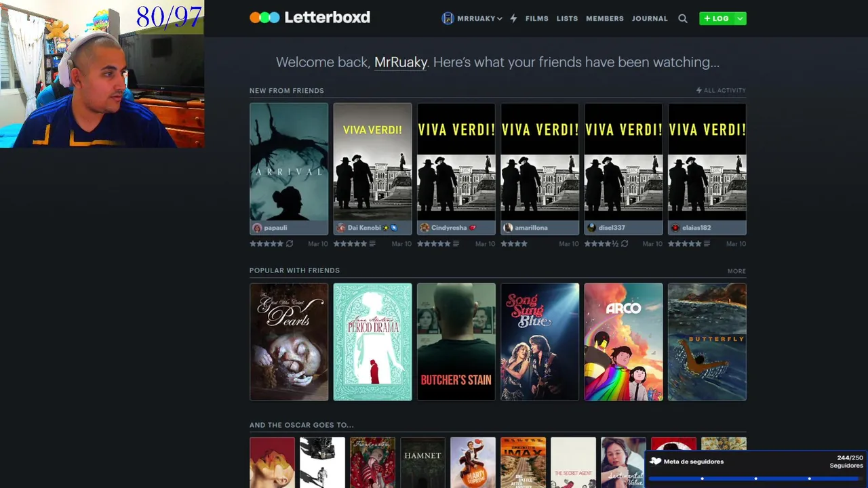Click the elaias182 username
The image size is (868, 488).
tap(696, 228)
